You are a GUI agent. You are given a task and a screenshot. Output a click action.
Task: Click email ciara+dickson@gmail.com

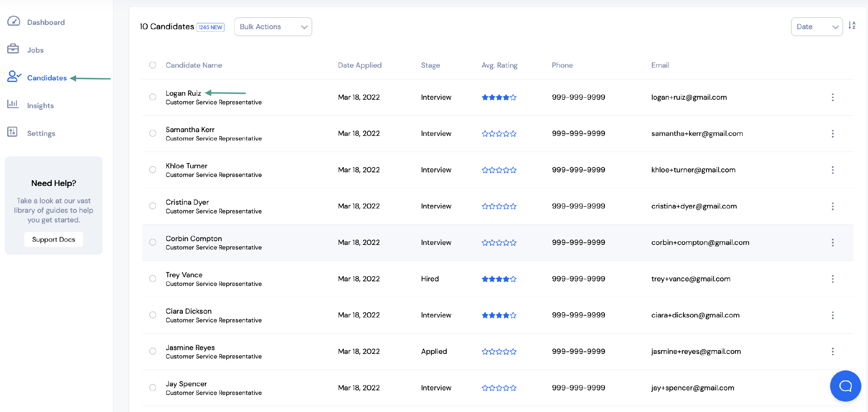(695, 315)
